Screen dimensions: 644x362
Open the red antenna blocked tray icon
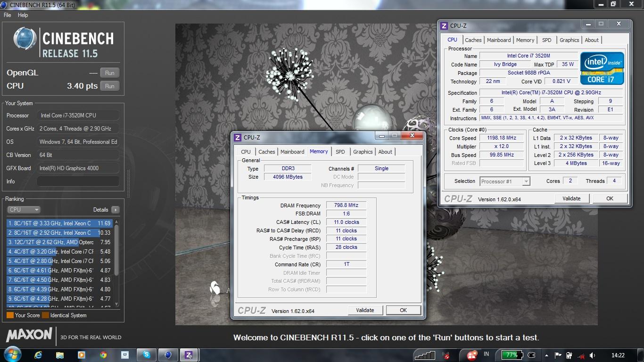[446, 355]
